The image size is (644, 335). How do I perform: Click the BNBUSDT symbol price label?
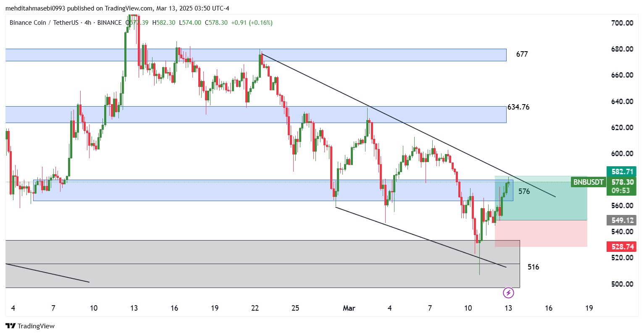click(588, 182)
